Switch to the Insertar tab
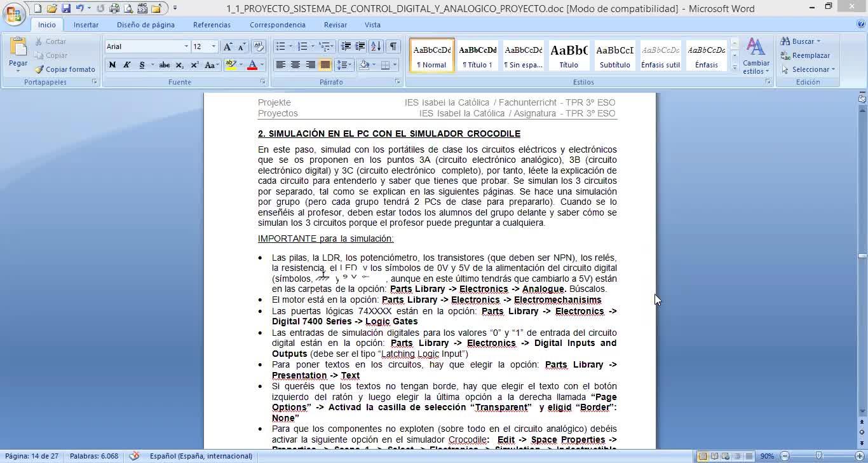Image resolution: width=868 pixels, height=463 pixels. 86,25
